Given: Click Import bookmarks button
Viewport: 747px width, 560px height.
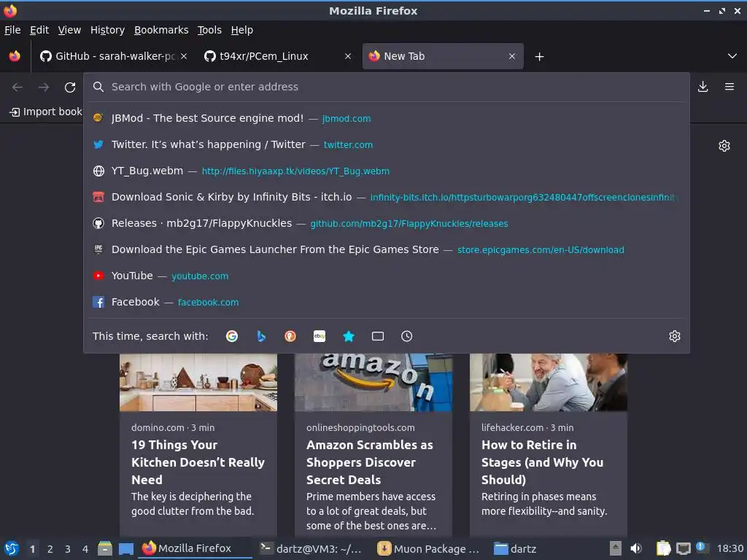Looking at the screenshot, I should tap(46, 112).
